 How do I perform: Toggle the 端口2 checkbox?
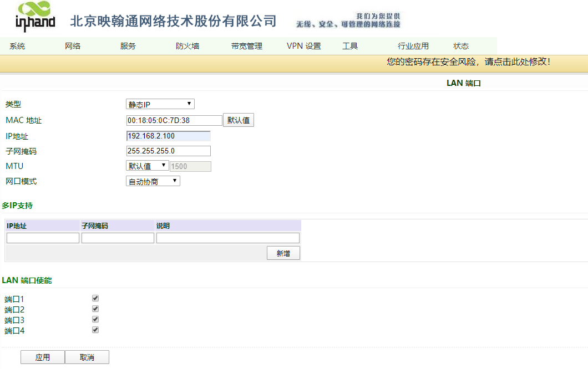tap(95, 309)
